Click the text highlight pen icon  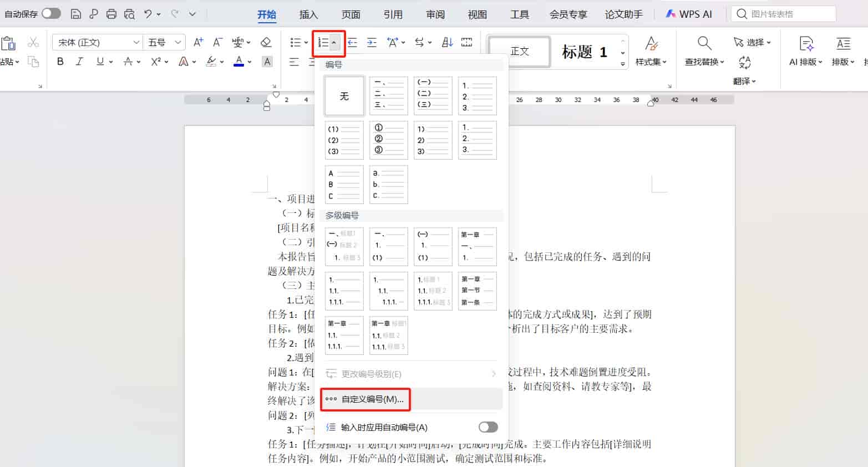[211, 62]
